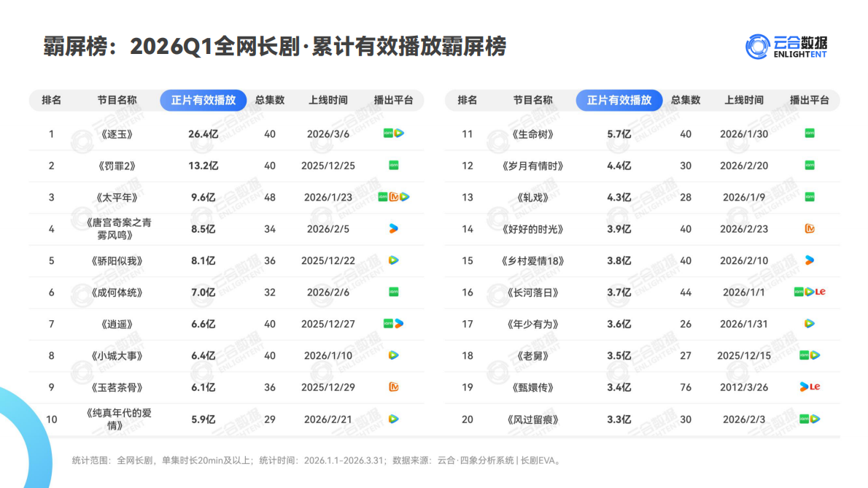The height and width of the screenshot is (488, 868).
Task: Click the episode count 76
Action: 686,387
